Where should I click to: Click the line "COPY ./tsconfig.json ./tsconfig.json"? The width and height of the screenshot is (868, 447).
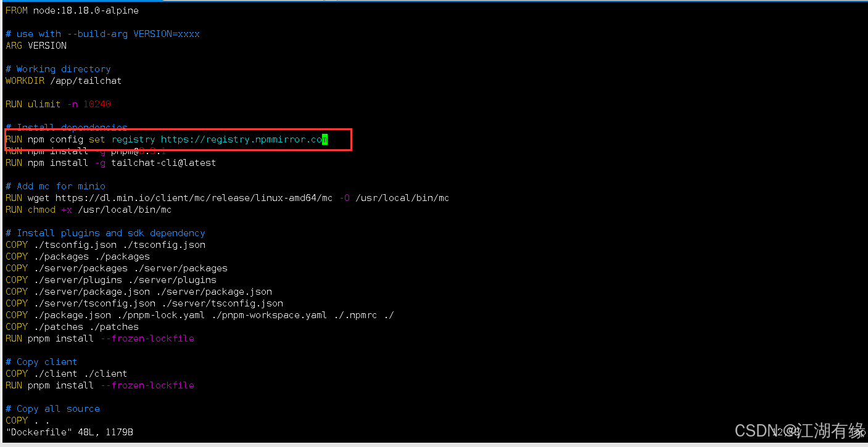(x=105, y=245)
